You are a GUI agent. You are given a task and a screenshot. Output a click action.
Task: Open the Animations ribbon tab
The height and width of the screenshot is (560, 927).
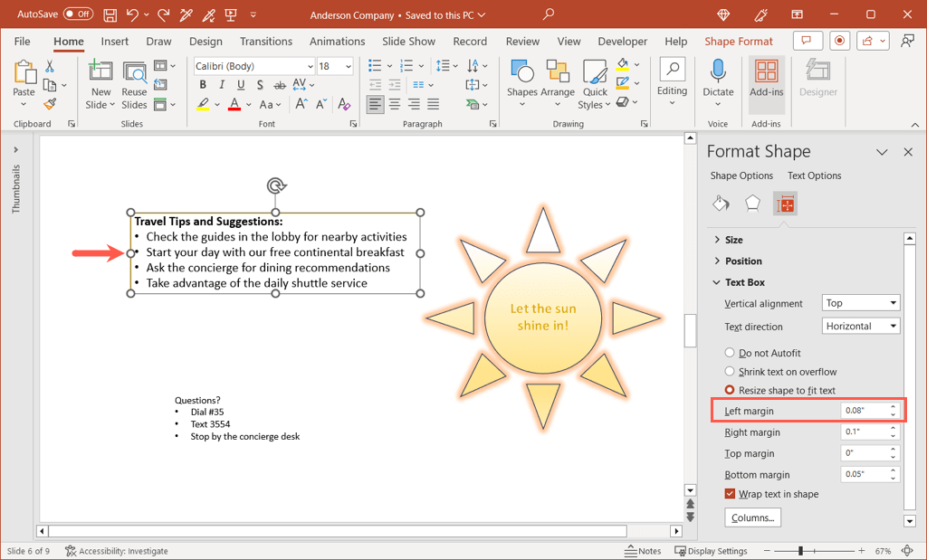pos(337,41)
